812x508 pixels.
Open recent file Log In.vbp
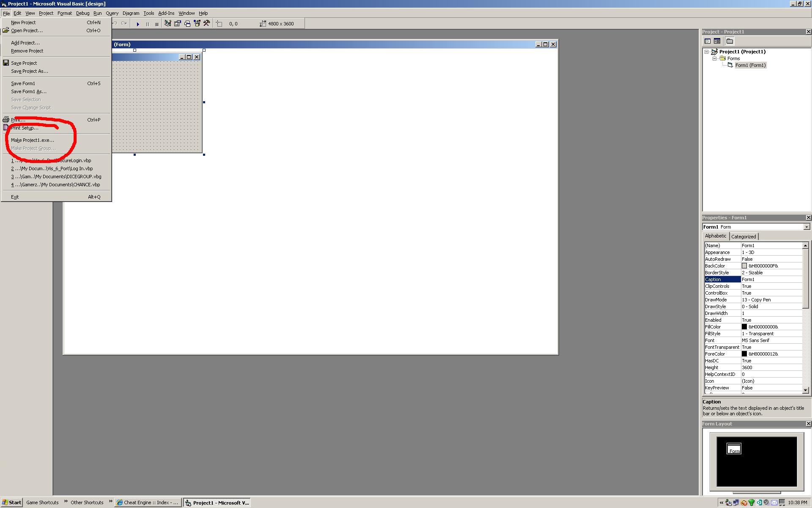click(x=56, y=168)
